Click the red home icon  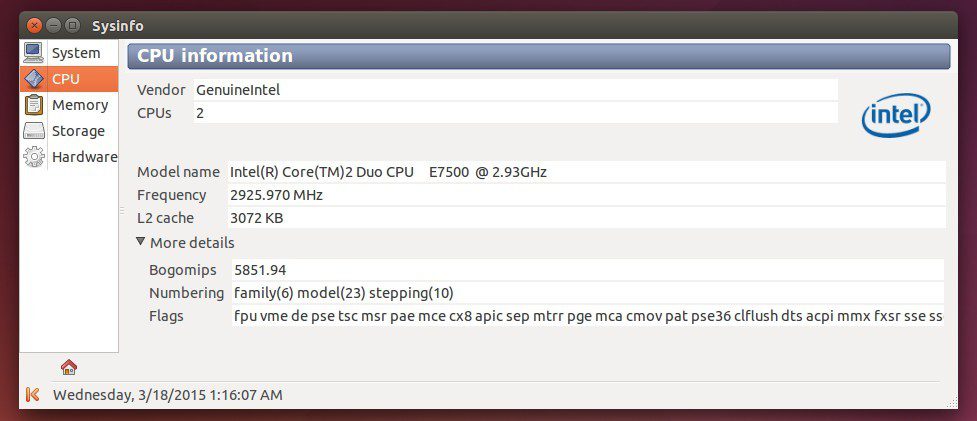[x=69, y=367]
